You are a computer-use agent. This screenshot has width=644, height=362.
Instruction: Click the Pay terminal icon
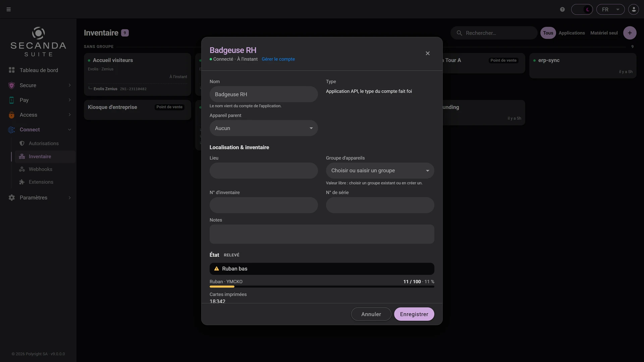point(12,100)
